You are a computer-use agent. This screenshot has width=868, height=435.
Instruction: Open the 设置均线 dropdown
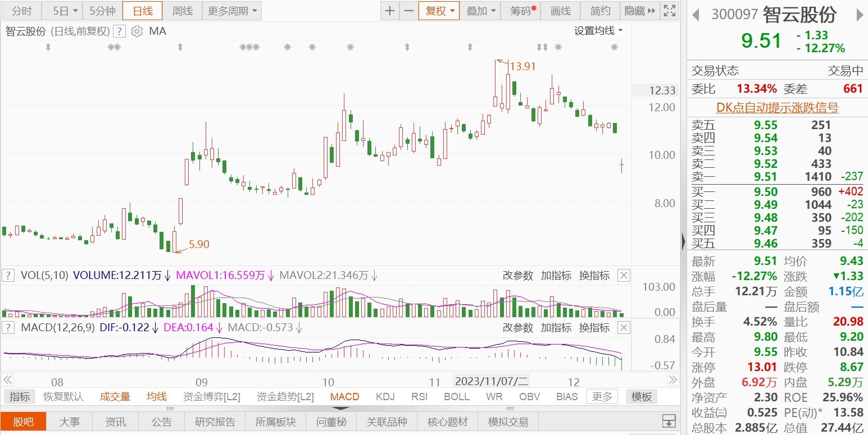click(598, 31)
